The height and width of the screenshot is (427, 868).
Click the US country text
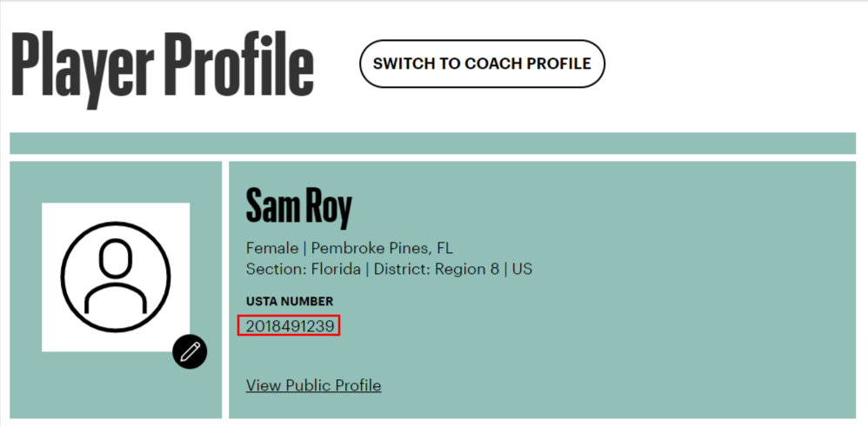[522, 270]
